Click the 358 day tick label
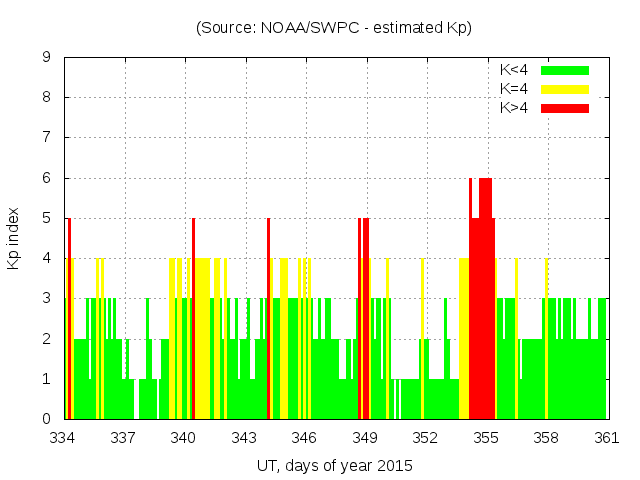This screenshot has height=480, width=640. tap(546, 437)
